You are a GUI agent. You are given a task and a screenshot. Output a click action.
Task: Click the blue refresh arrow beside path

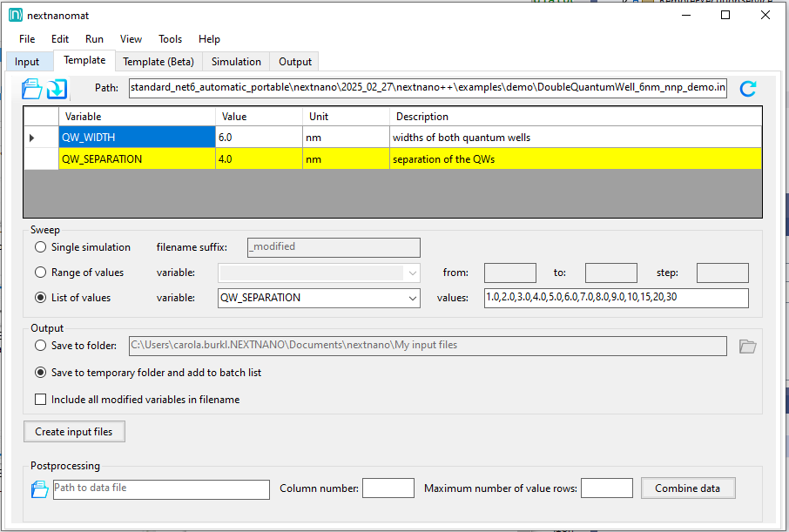(x=747, y=89)
